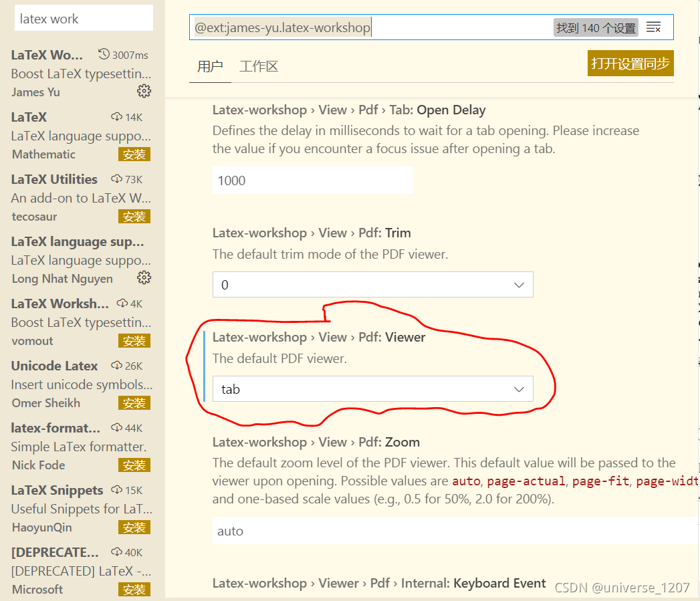Select the latex-format... extension entry
Screen dimensions: 700x601
(x=83, y=446)
